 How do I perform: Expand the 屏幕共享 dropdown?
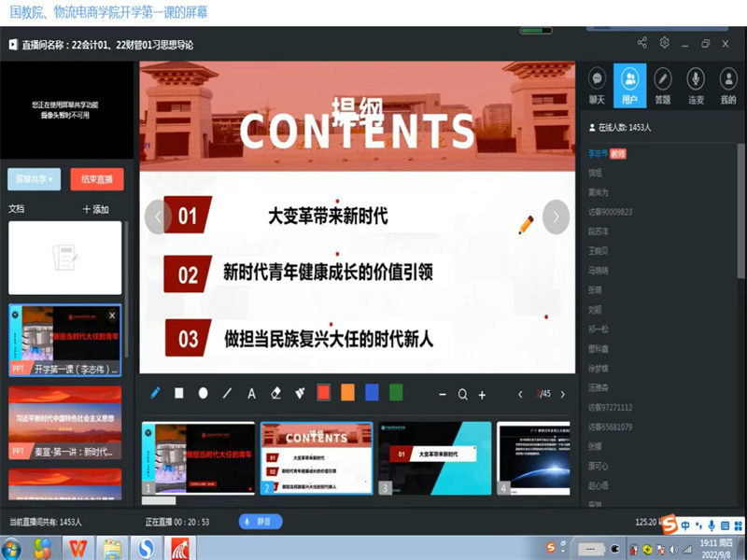coord(35,179)
